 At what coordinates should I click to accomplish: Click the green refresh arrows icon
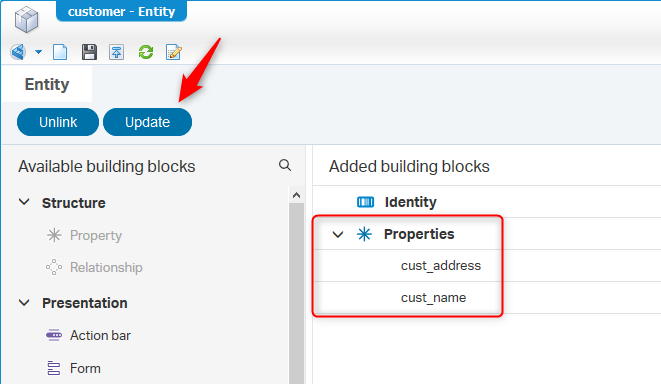146,52
